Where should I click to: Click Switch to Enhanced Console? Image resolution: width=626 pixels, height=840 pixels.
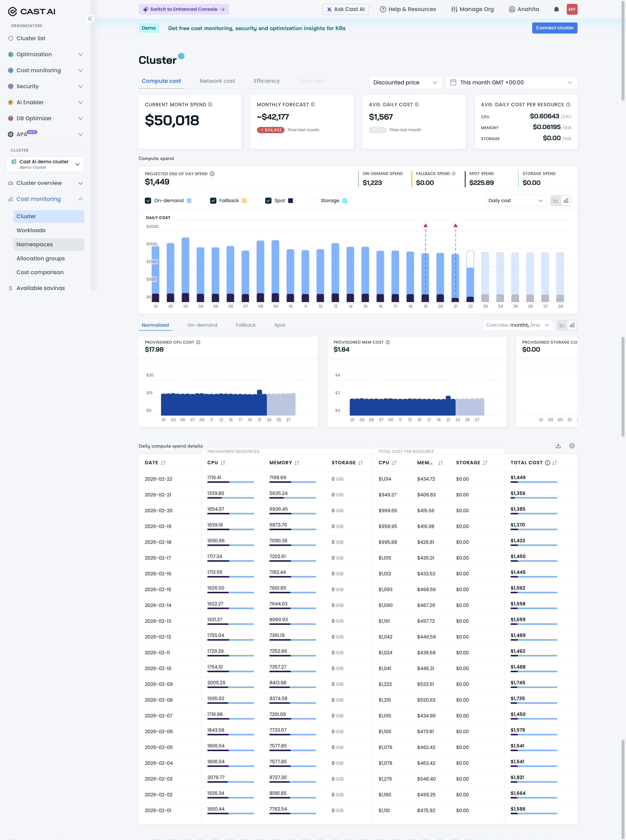pos(184,9)
